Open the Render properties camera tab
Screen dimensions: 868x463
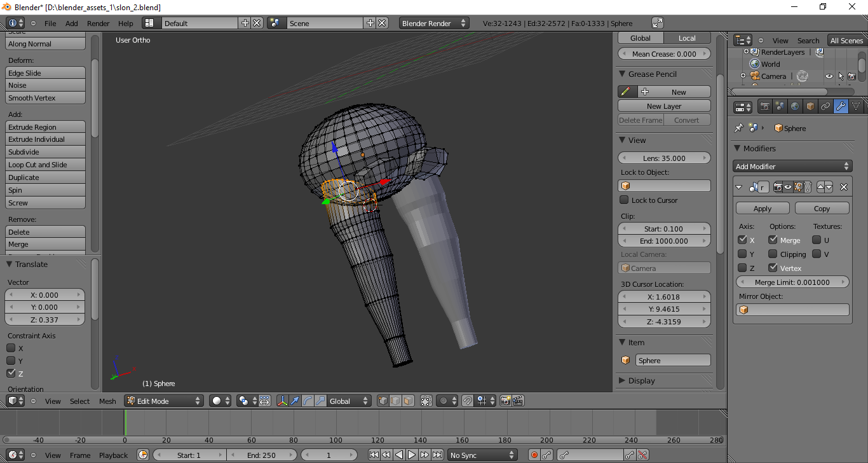pyautogui.click(x=764, y=107)
